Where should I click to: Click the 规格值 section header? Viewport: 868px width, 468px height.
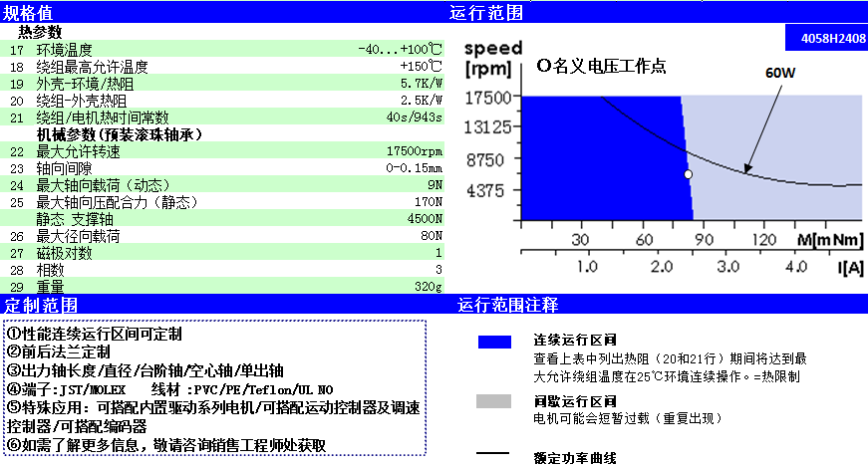pyautogui.click(x=28, y=13)
